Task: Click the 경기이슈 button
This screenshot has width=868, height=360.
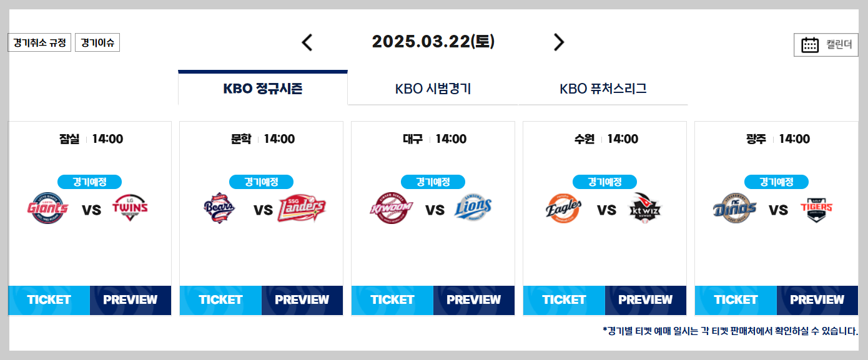Action: tap(97, 42)
